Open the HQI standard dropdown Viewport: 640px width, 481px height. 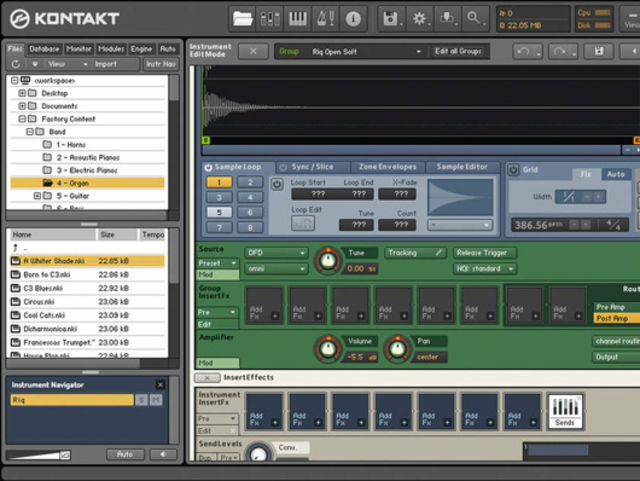(x=485, y=269)
